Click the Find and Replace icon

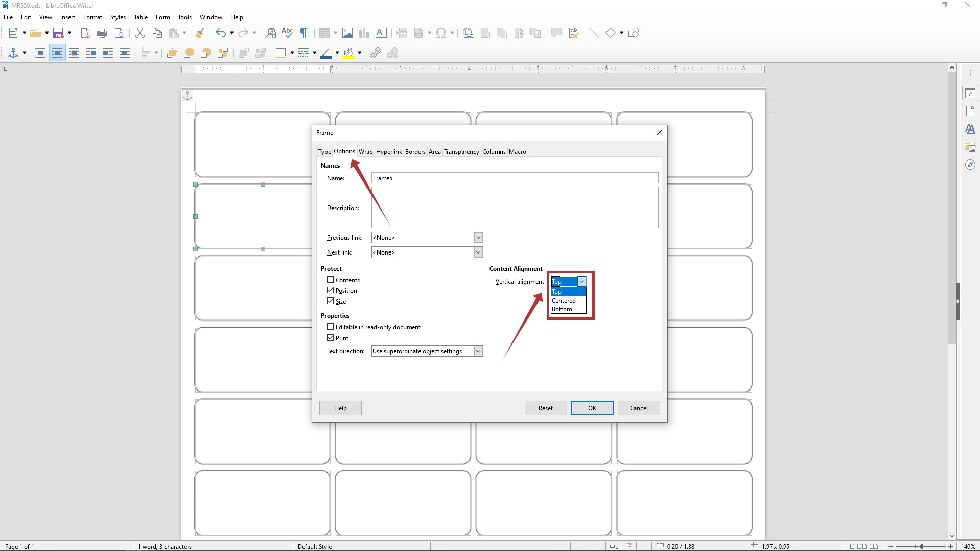point(271,33)
